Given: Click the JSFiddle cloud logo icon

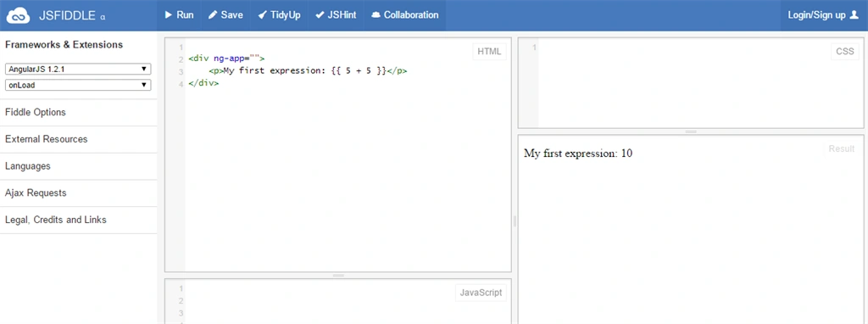Looking at the screenshot, I should coord(18,15).
